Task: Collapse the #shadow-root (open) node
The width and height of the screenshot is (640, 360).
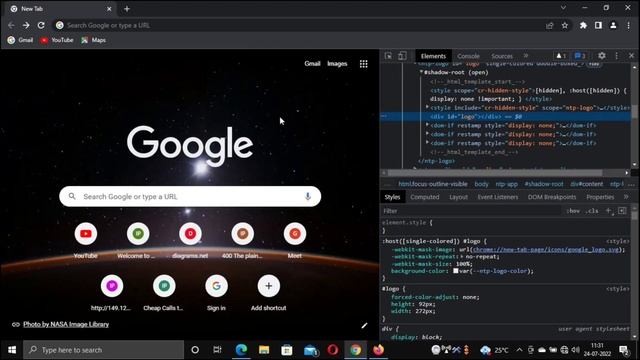Action: click(x=421, y=72)
